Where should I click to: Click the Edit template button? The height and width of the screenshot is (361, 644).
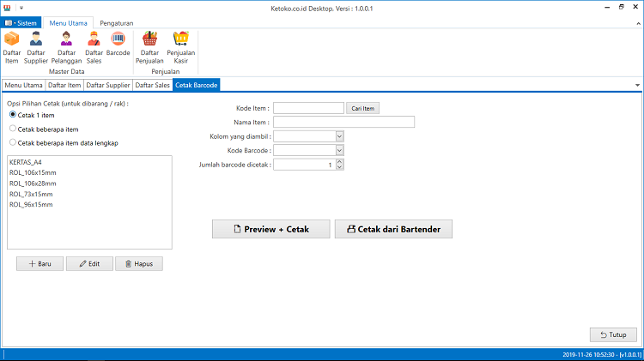[89, 264]
